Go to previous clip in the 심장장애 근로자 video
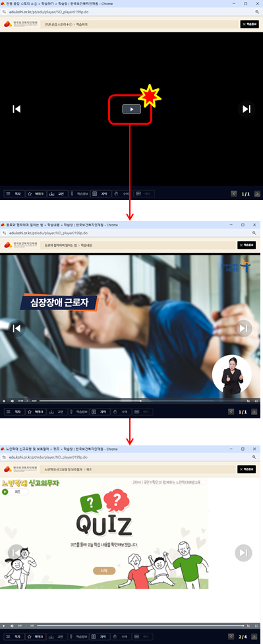 click(16, 328)
